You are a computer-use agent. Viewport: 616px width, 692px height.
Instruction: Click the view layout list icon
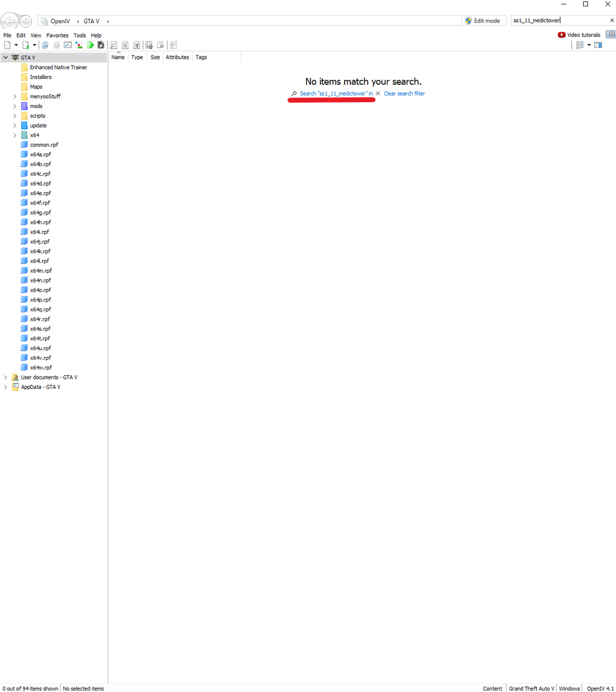tap(580, 45)
